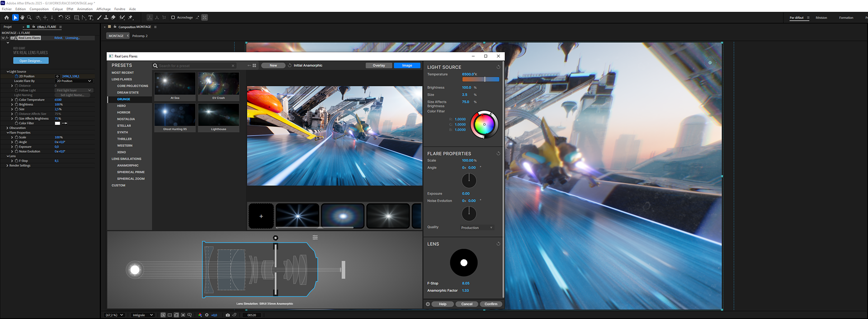Reset the Lens section in designer
The width and height of the screenshot is (868, 319).
pyautogui.click(x=498, y=244)
